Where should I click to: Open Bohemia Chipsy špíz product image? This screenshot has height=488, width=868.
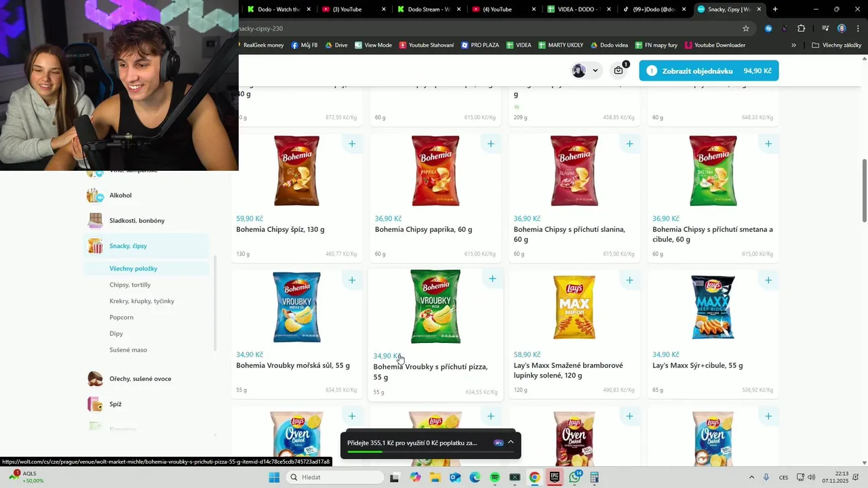coord(296,171)
